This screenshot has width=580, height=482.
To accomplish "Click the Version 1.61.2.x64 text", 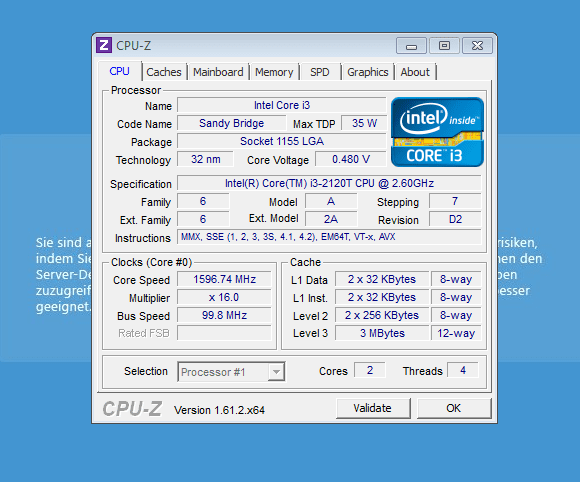I will click(x=219, y=410).
